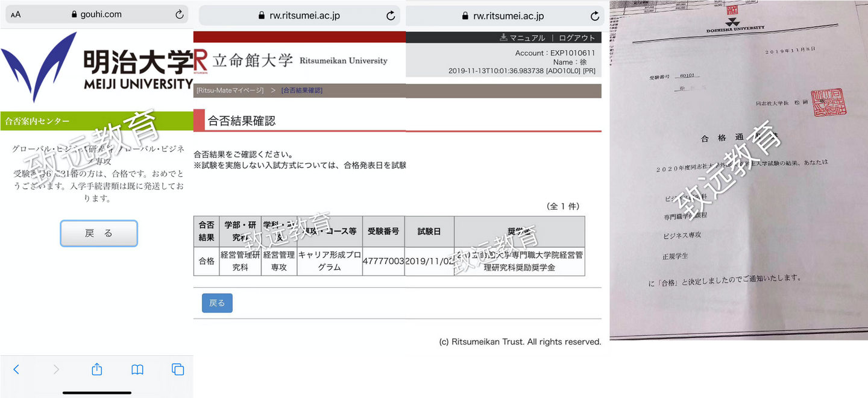Select exam number 47777003 cell

(x=383, y=261)
